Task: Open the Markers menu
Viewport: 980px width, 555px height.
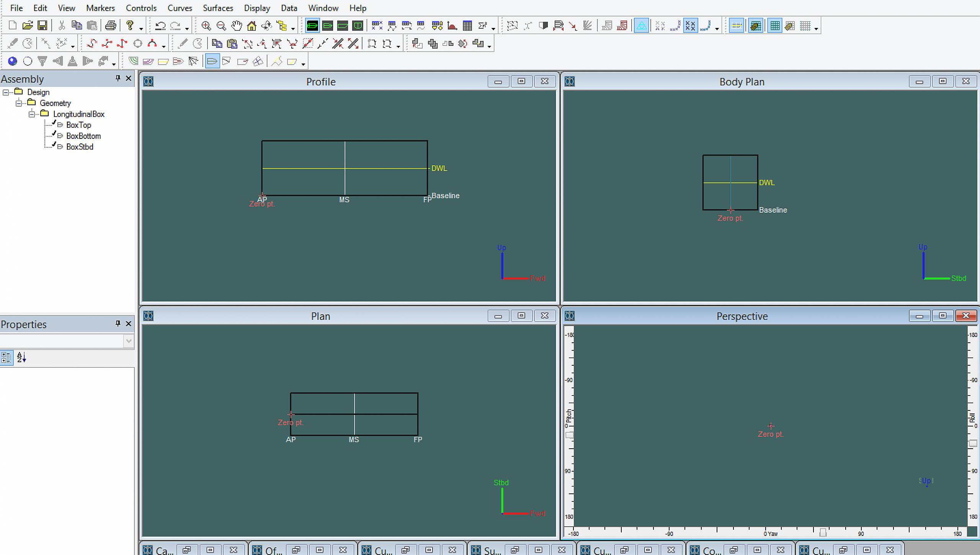Action: click(100, 8)
